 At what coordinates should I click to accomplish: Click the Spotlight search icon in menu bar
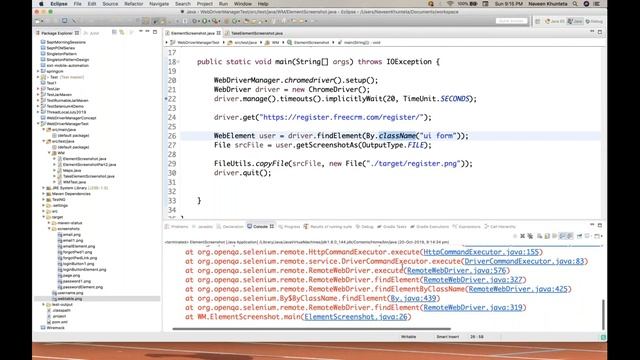coord(575,4)
